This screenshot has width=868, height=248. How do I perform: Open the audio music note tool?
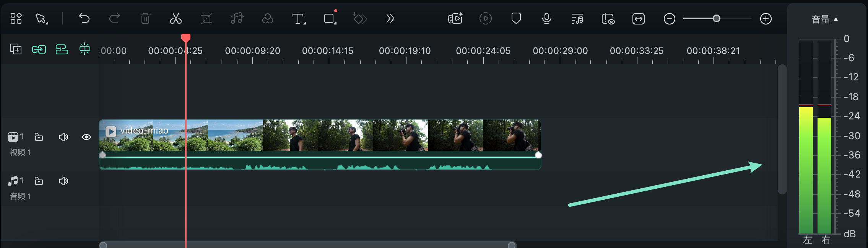[x=237, y=18]
